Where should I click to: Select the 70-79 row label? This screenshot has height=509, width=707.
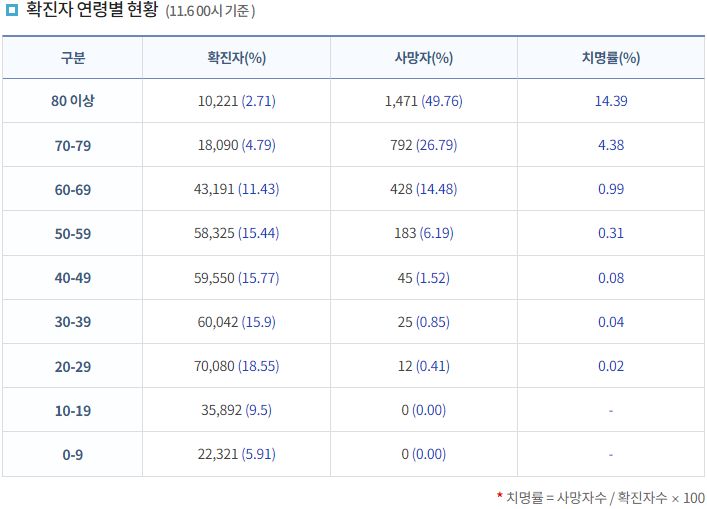[73, 146]
